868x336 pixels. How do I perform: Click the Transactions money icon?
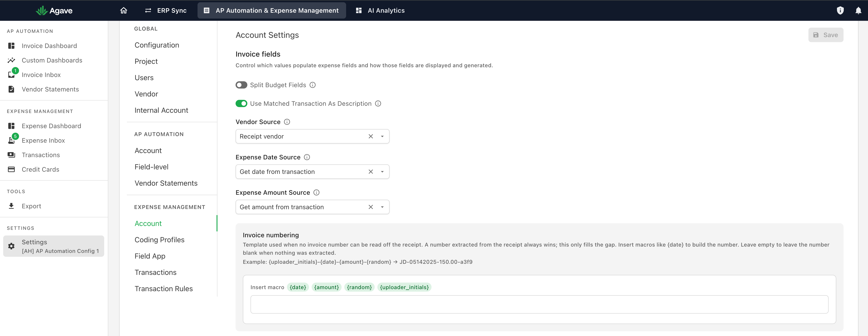[12, 155]
